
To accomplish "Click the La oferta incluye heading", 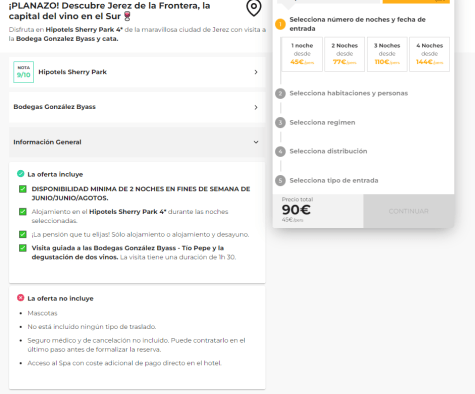I will pos(55,174).
